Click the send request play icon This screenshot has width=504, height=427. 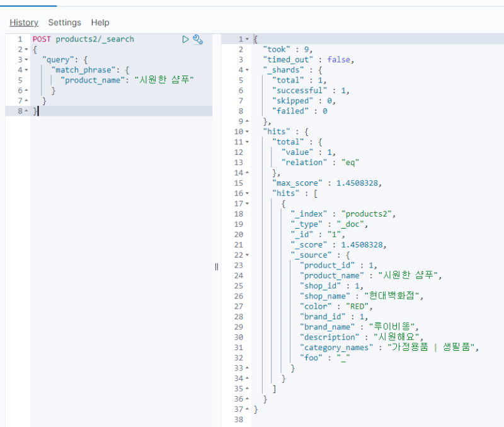(x=186, y=39)
